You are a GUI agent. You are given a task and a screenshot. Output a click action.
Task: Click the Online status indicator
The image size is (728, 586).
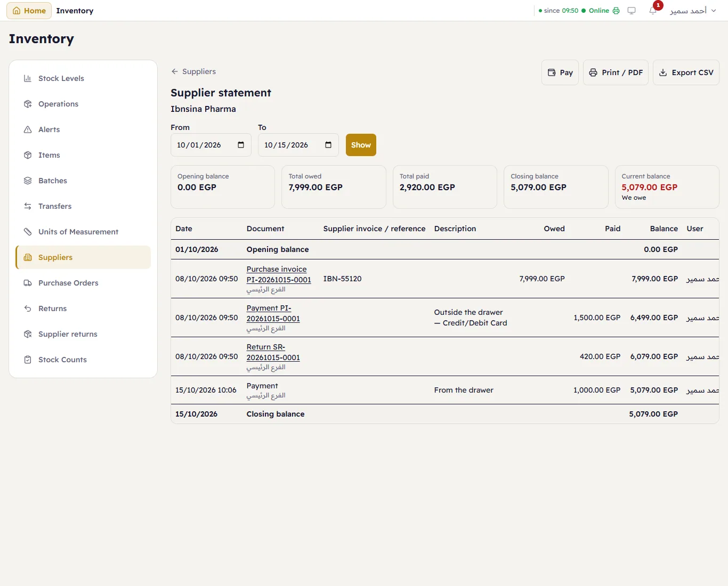(x=595, y=11)
